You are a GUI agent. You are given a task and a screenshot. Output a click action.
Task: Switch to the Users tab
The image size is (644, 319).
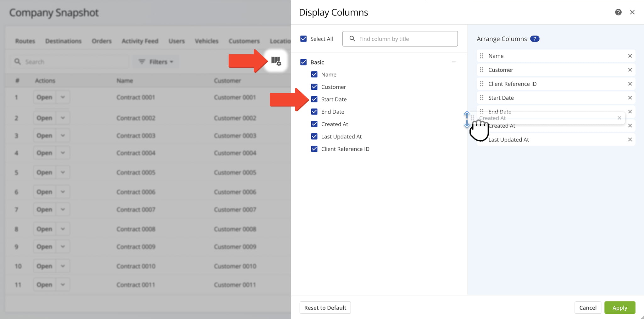coord(176,41)
